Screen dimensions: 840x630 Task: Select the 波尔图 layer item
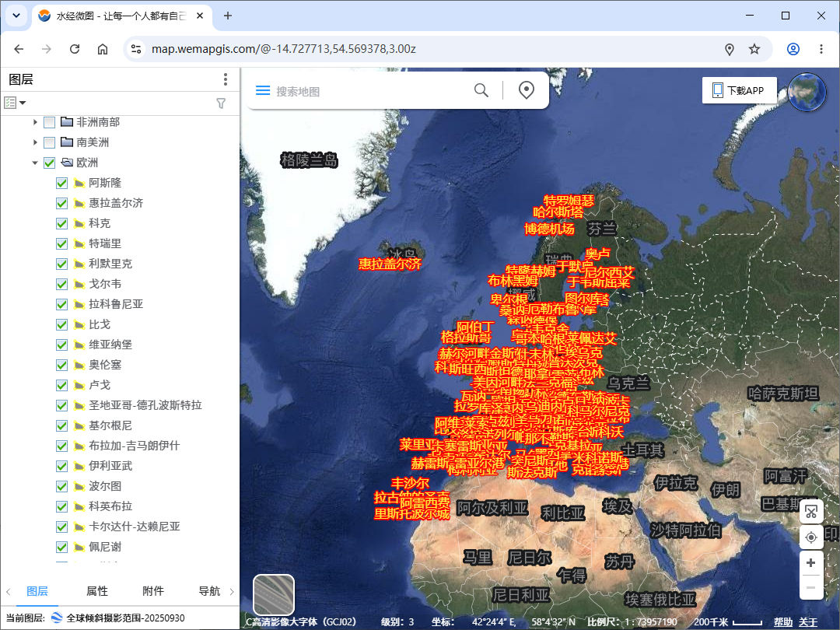point(105,486)
